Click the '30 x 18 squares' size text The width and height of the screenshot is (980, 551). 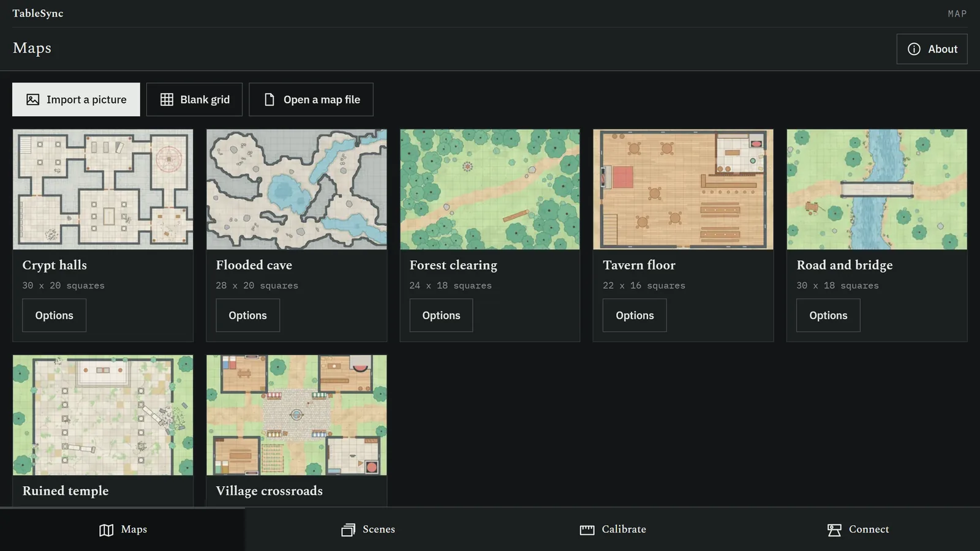838,286
